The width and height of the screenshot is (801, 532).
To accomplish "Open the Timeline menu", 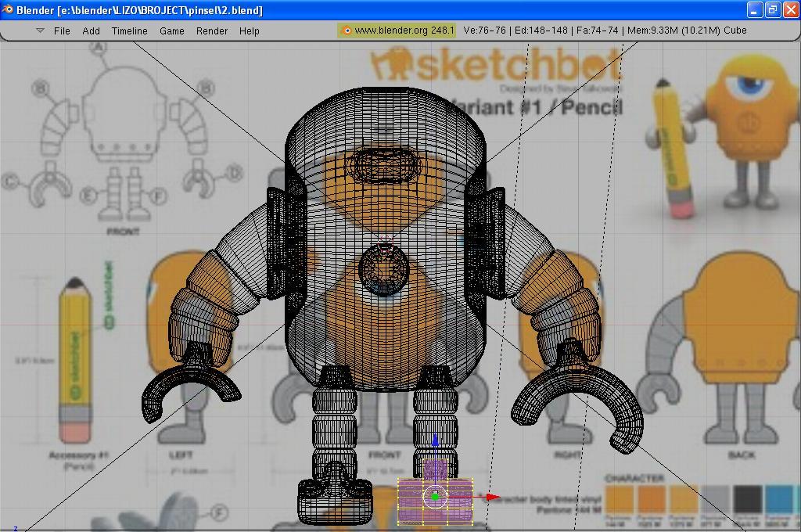I will coord(129,31).
